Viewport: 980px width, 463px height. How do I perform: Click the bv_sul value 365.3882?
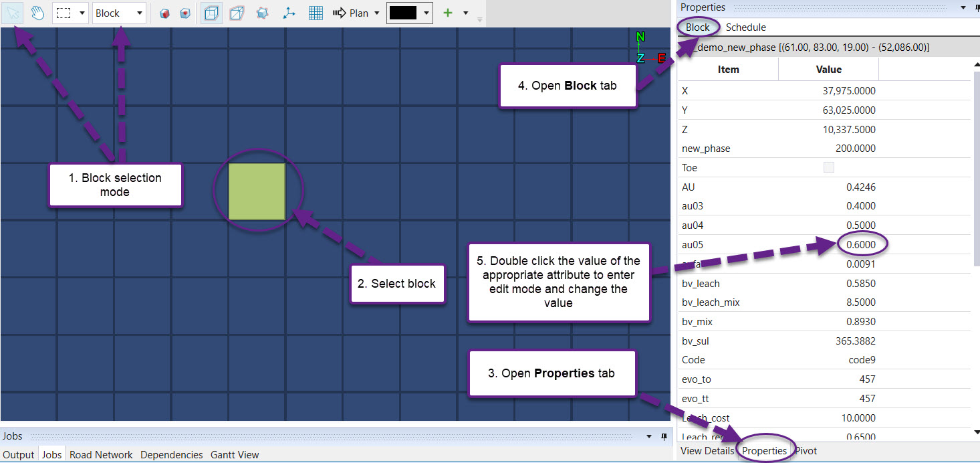(x=856, y=341)
